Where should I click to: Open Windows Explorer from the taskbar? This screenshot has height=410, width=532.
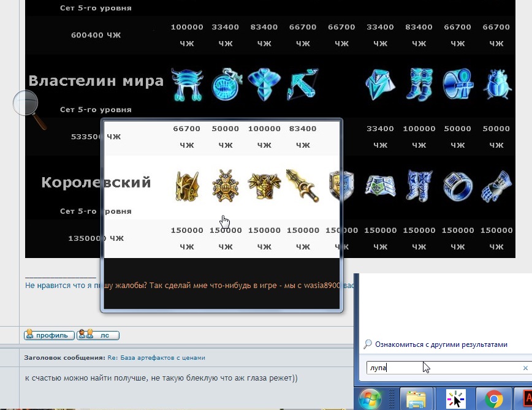click(416, 400)
